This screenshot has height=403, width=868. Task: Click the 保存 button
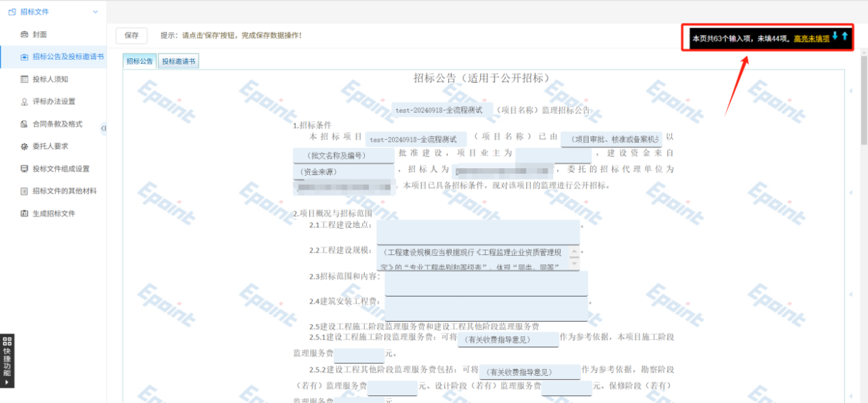click(131, 35)
